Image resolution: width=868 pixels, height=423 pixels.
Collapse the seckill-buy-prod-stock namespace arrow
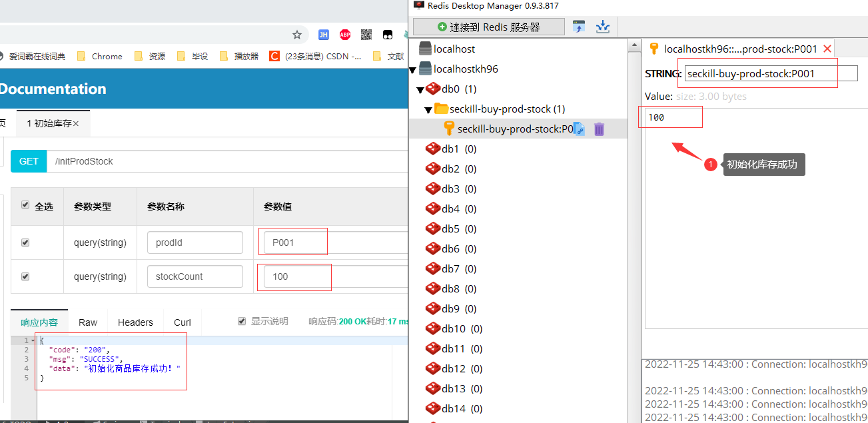point(428,110)
